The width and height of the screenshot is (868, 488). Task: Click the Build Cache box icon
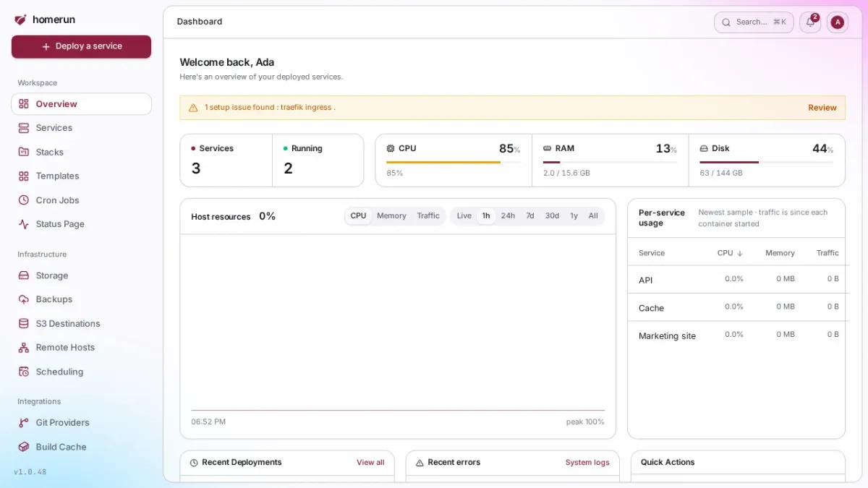23,447
